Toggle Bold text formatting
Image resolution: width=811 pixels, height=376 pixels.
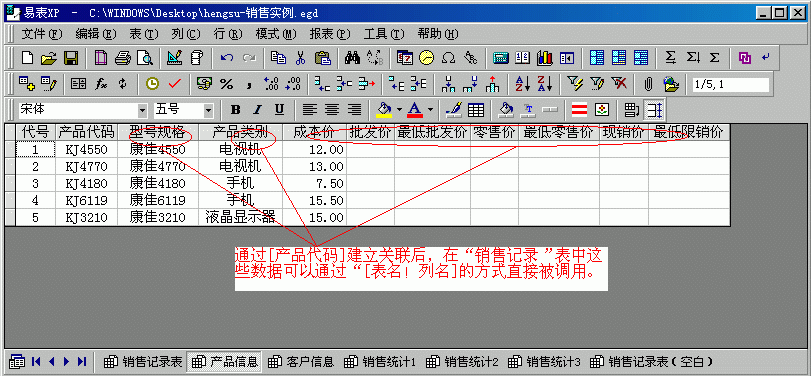point(236,110)
